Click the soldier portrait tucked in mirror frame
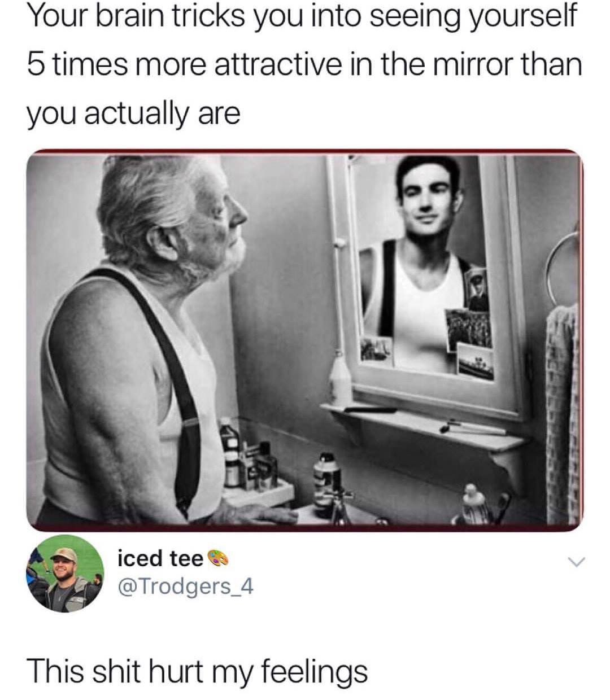610x700 pixels. (474, 288)
